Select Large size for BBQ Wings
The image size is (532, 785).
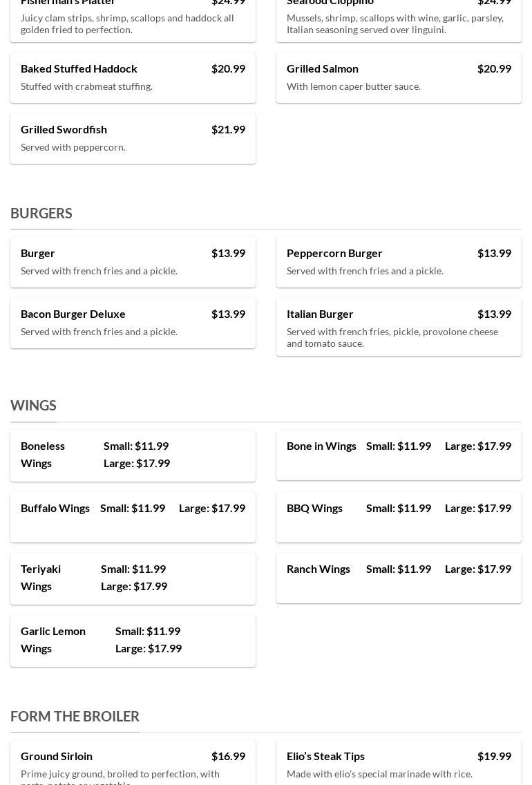(x=478, y=508)
